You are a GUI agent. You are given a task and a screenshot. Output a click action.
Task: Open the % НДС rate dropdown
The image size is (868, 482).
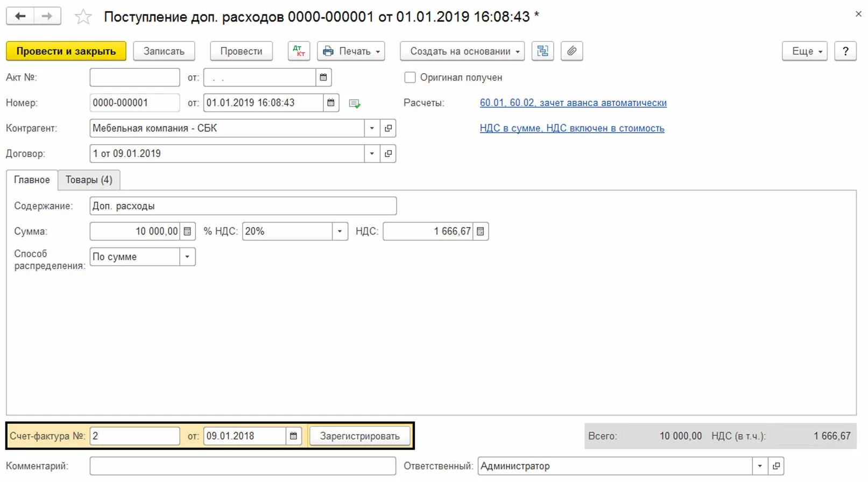(x=340, y=231)
